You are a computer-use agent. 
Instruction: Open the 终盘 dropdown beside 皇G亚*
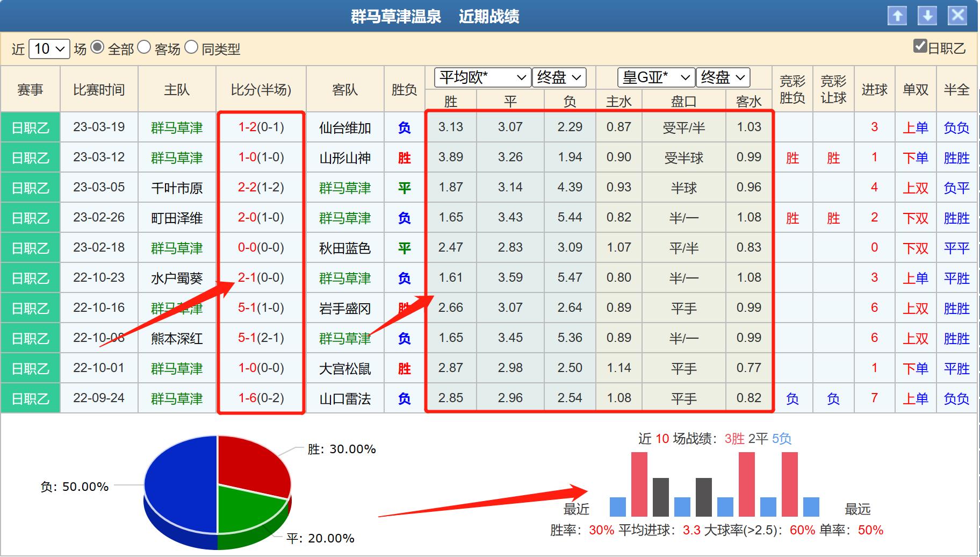click(723, 77)
